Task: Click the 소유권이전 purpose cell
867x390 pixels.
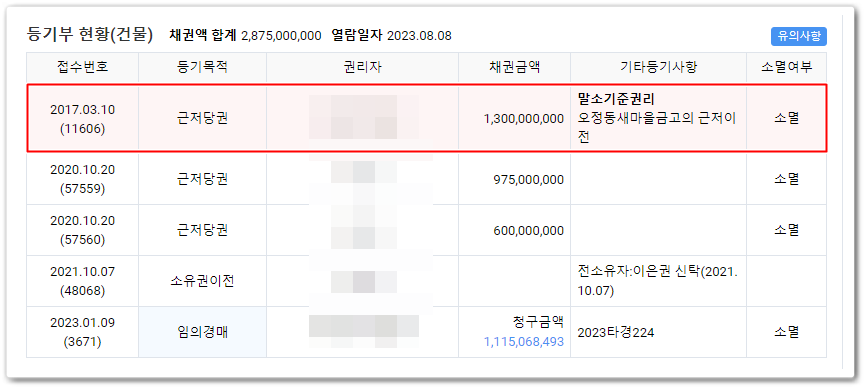Action: (x=202, y=281)
